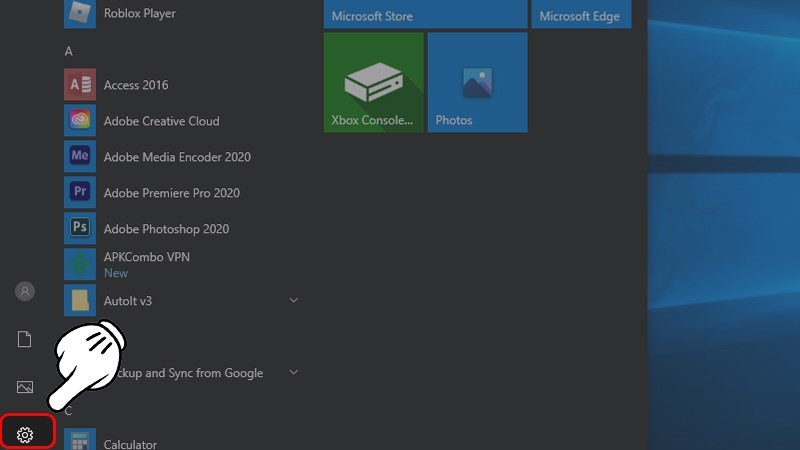Start Adobe Premiere Pro 2020

(x=171, y=193)
